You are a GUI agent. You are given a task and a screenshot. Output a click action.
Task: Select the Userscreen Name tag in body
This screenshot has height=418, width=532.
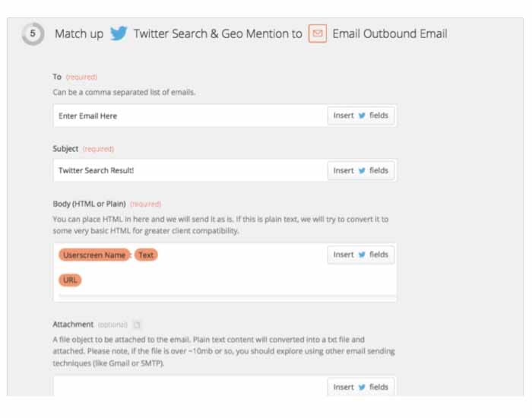pos(94,255)
